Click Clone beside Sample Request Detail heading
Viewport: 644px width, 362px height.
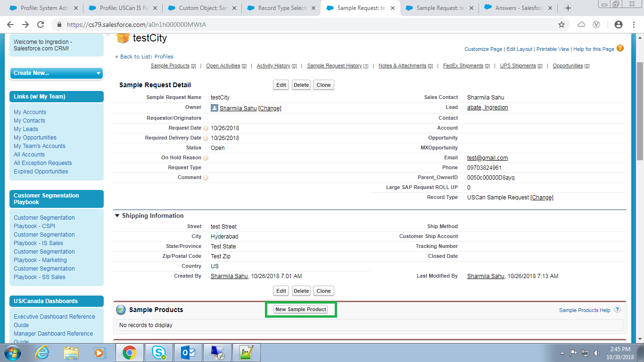(x=323, y=85)
